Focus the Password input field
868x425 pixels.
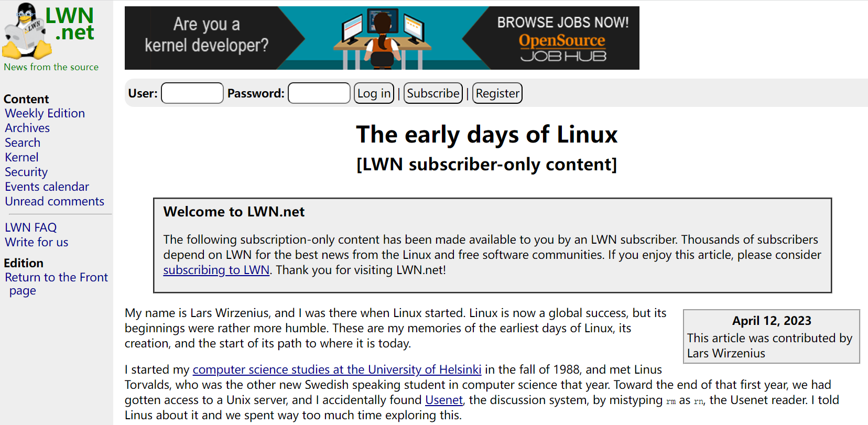coord(319,93)
